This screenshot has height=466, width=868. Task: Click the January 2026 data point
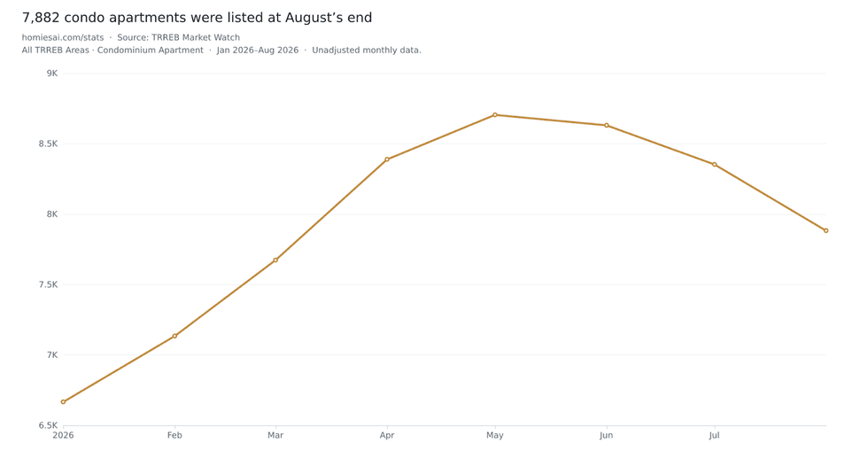(x=63, y=402)
